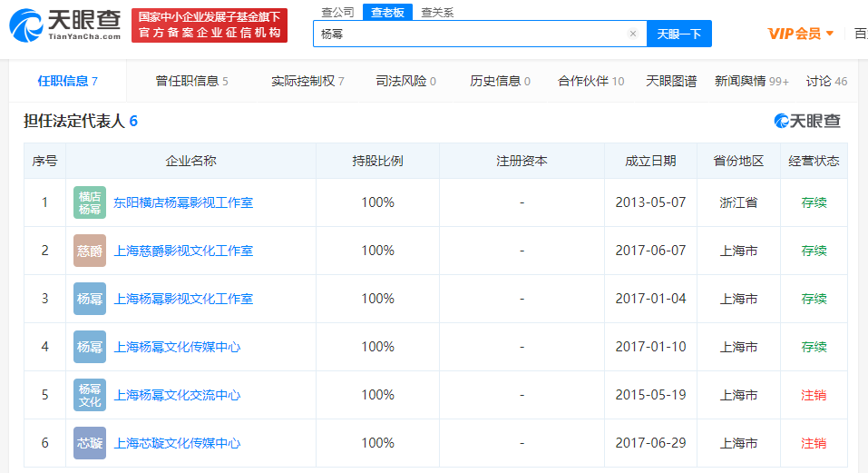Click the red 官方备案企业征信机构 banner

pyautogui.click(x=210, y=25)
